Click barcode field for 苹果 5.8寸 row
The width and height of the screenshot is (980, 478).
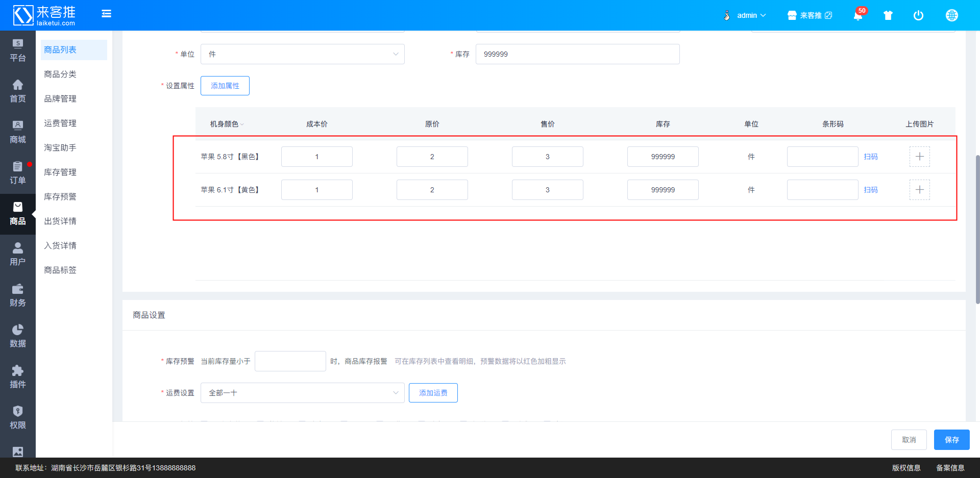(x=823, y=157)
